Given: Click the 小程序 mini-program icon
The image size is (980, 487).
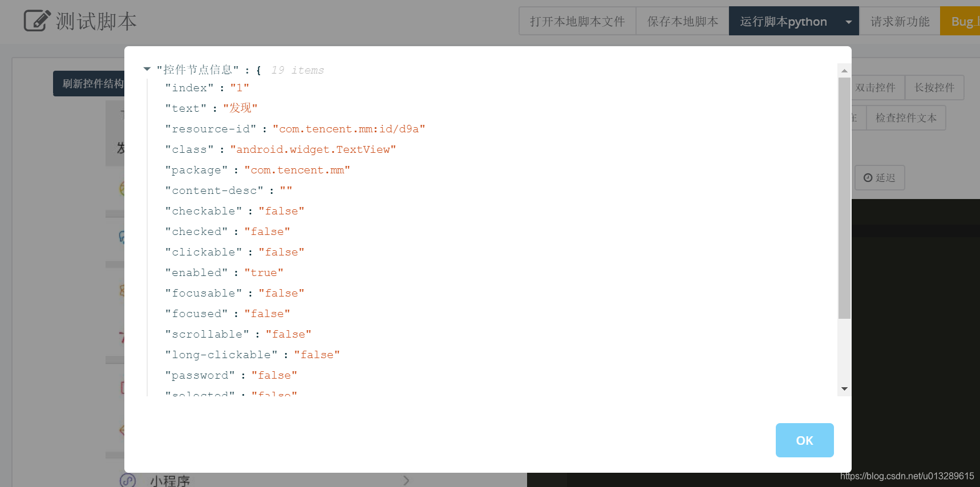Looking at the screenshot, I should [x=128, y=481].
